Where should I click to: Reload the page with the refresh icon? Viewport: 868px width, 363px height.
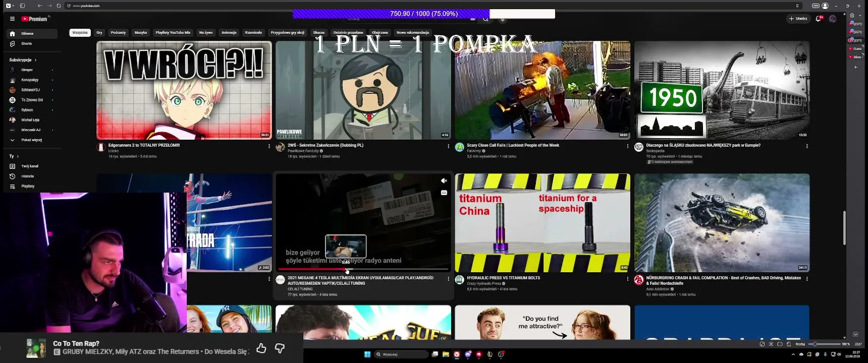coord(59,6)
